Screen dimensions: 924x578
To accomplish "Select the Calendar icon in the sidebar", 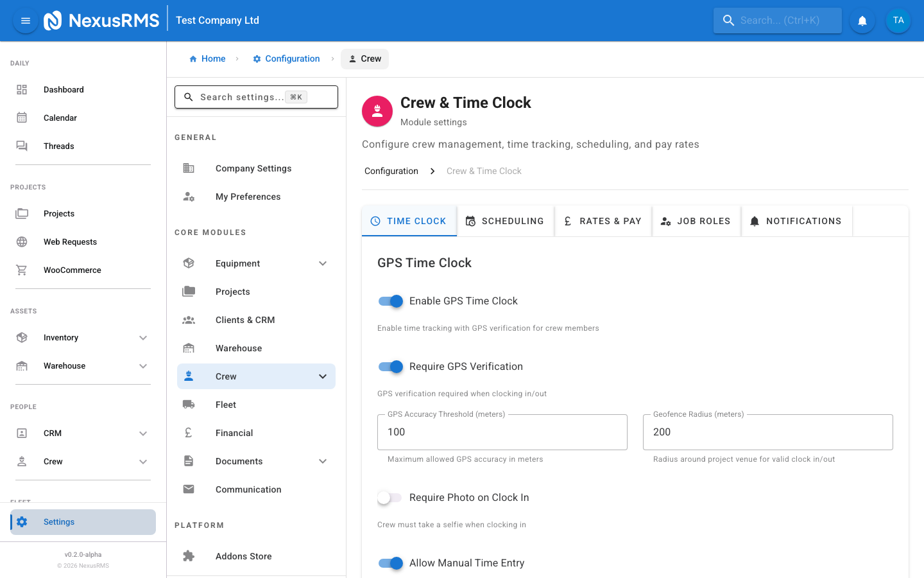I will [21, 118].
